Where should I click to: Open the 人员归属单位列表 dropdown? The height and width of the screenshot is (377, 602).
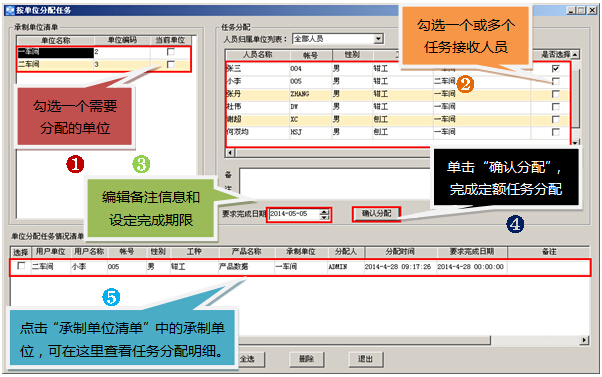(379, 39)
